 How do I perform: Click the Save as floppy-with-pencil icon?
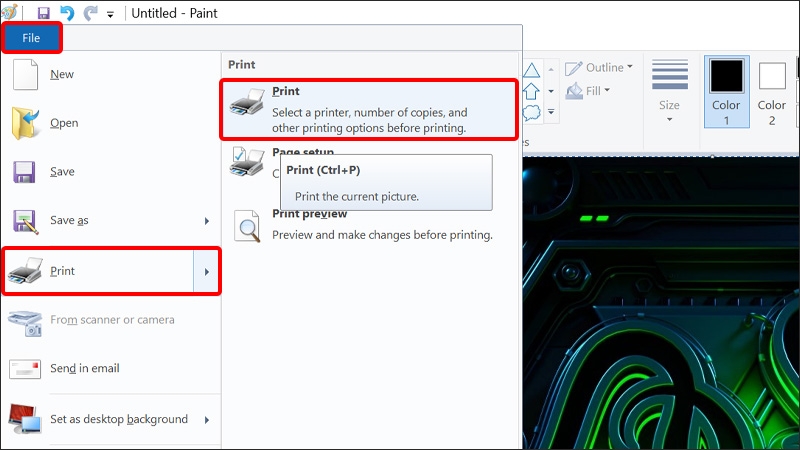click(26, 222)
